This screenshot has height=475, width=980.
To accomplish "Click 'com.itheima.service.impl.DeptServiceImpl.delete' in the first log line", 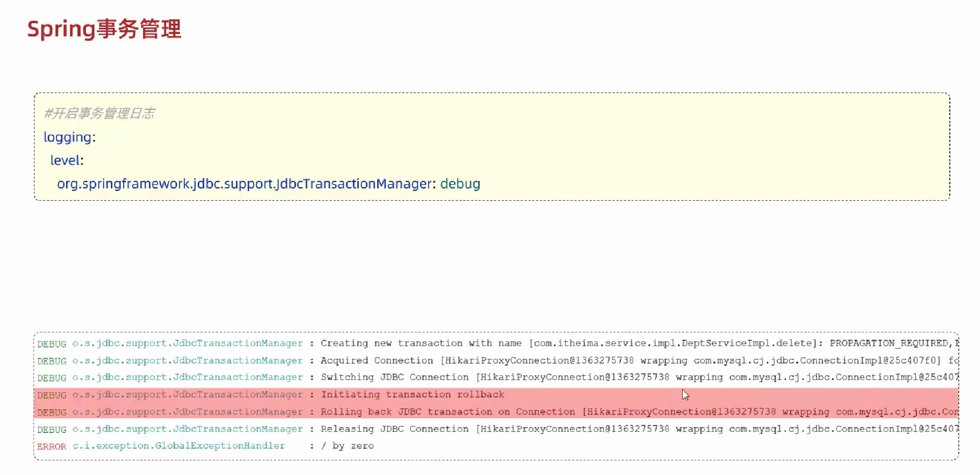I will coord(673,343).
